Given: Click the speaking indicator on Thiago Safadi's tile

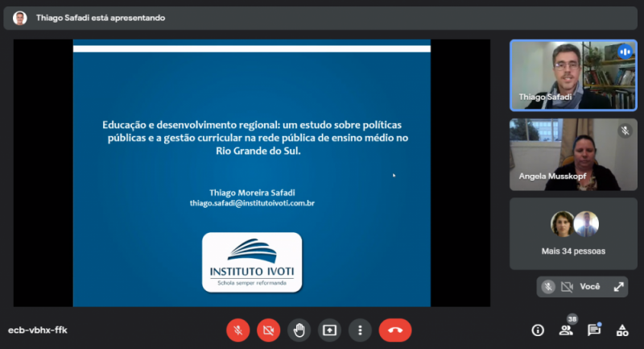Looking at the screenshot, I should point(625,52).
